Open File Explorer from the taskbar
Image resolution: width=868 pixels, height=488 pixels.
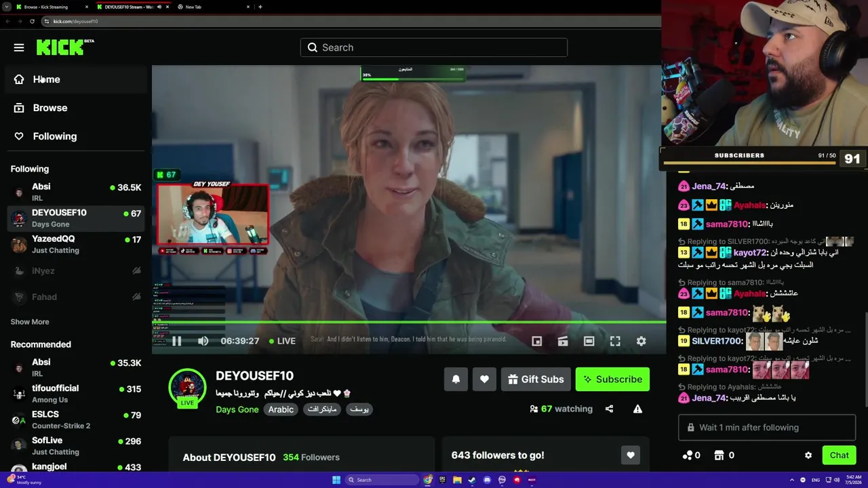pyautogui.click(x=458, y=480)
